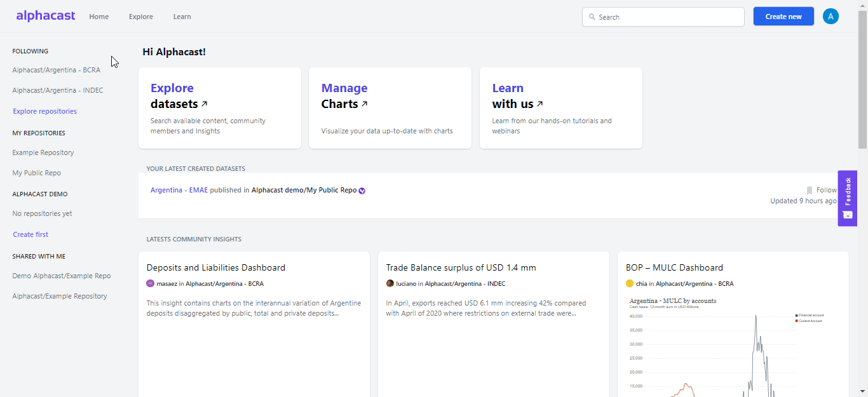Click the Search input field
The height and width of the screenshot is (397, 868).
663,17
